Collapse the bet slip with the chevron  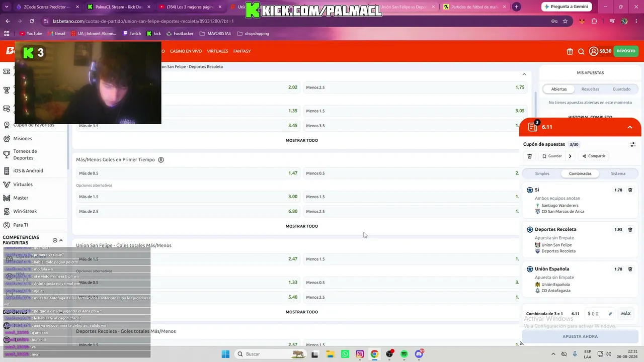pos(630,127)
